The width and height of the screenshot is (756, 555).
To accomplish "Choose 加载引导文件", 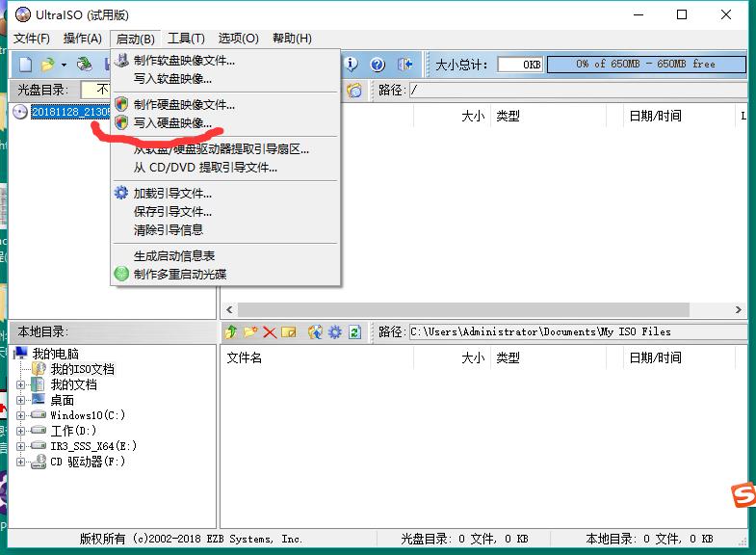I will pos(225,194).
